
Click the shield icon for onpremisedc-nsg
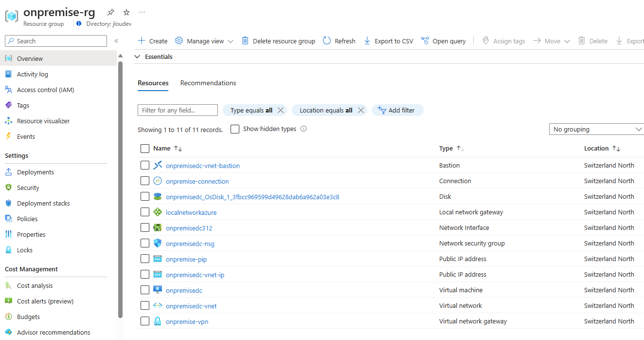coord(158,244)
